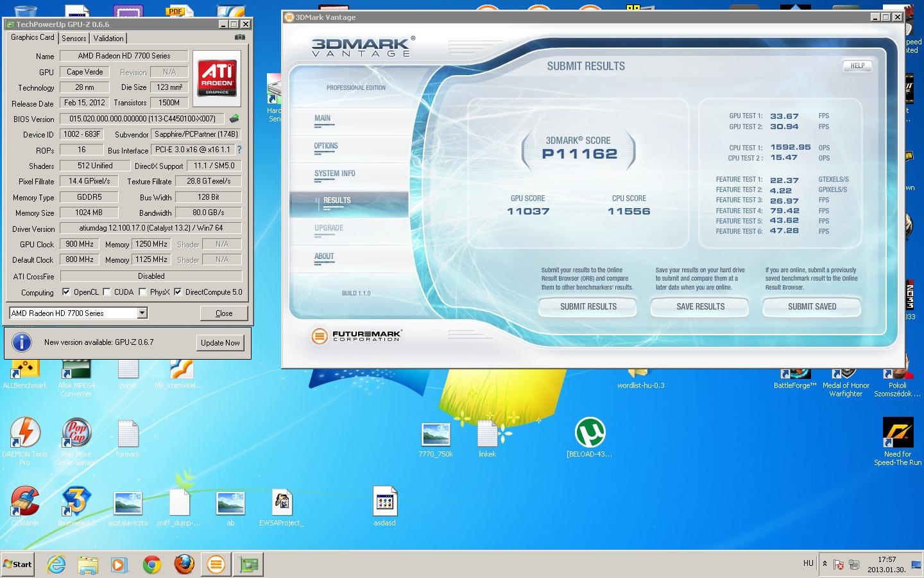The image size is (924, 578).
Task: Open the CCleaner desktop shortcut
Action: coord(25,506)
